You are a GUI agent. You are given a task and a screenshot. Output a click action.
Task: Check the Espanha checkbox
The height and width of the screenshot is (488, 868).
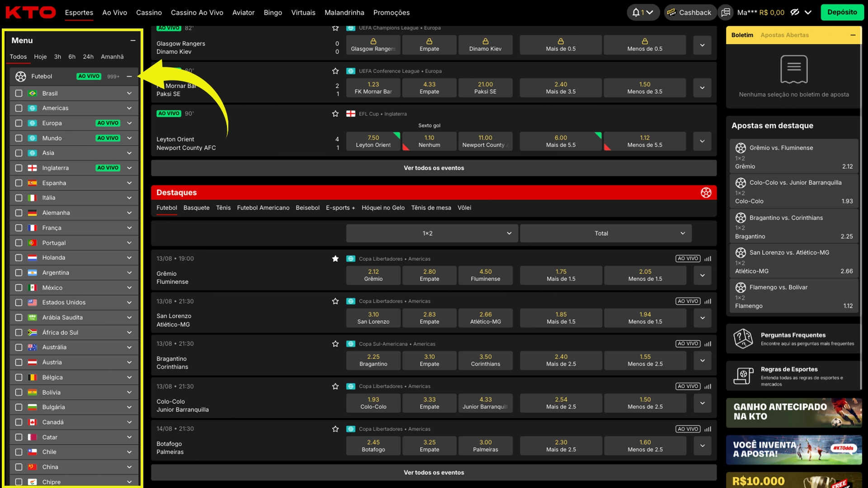click(x=19, y=183)
